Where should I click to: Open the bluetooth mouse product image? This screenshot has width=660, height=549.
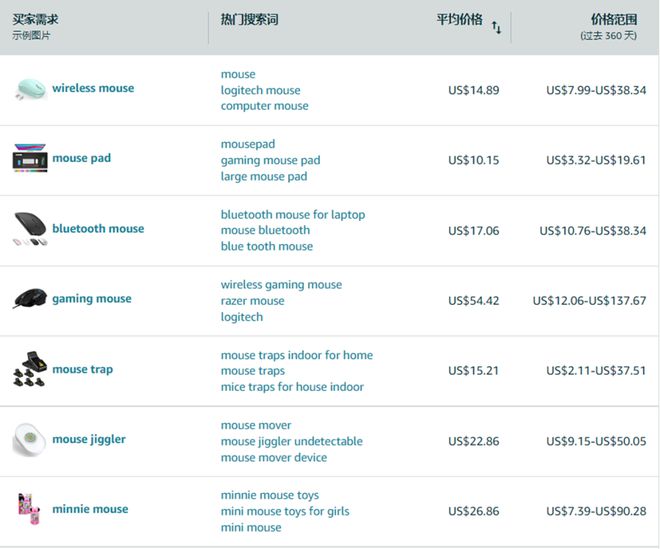[x=29, y=229]
